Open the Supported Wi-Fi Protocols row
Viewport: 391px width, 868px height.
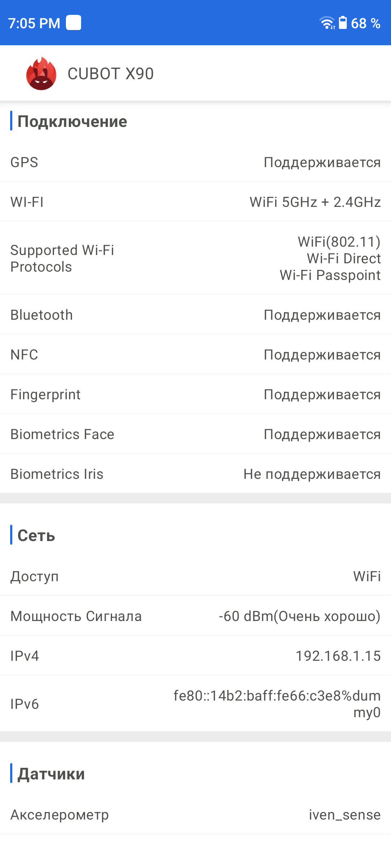[x=195, y=258]
